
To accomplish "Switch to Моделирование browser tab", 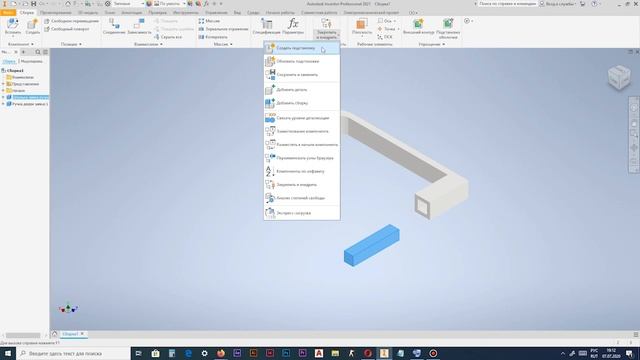I will tap(31, 61).
